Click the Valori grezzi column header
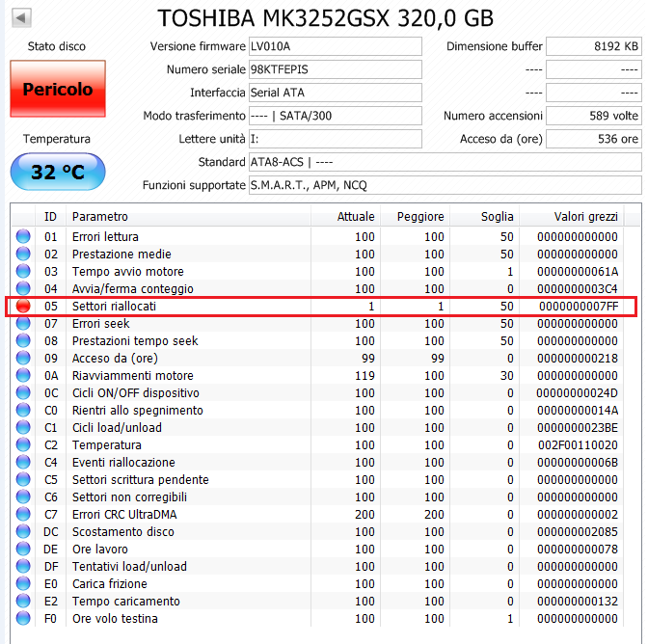Viewport: 648px width, 644px height. 572,217
